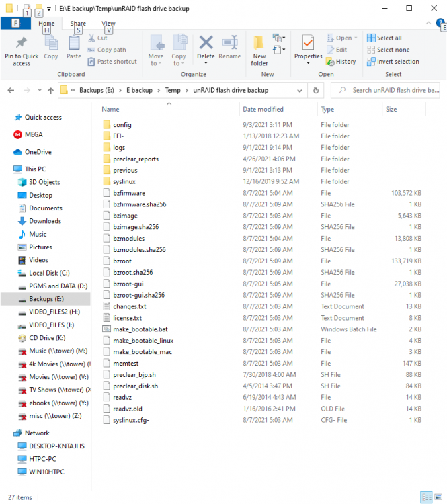Click the Copy ribbon icon
Viewport: 447px width, 504px height.
51,44
